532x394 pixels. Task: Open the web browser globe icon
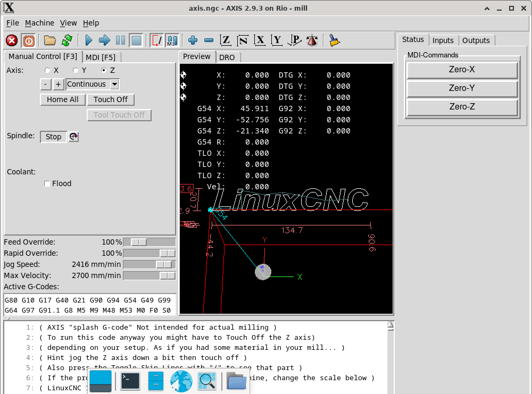tap(181, 381)
